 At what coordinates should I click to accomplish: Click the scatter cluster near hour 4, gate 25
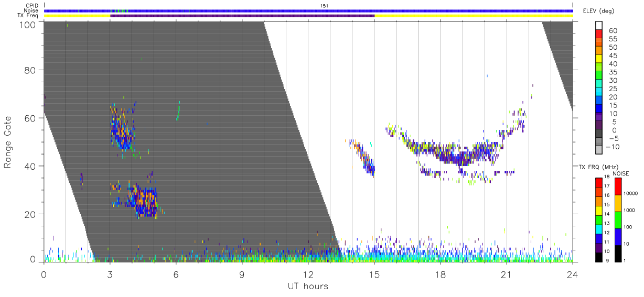click(x=142, y=201)
